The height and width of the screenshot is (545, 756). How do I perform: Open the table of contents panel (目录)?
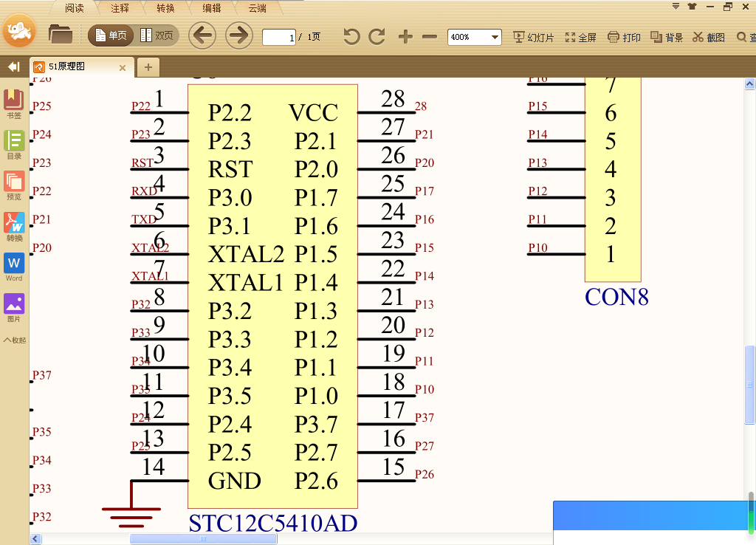14,145
